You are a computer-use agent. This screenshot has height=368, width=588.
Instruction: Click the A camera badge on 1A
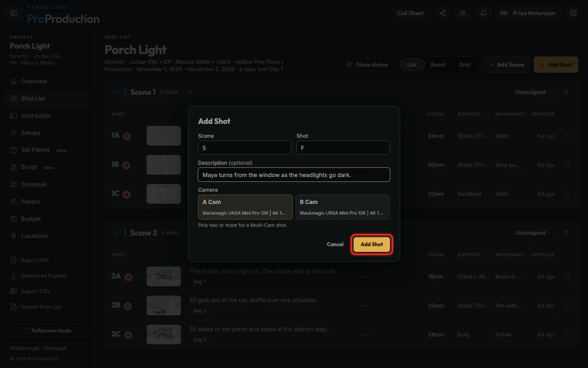127,137
